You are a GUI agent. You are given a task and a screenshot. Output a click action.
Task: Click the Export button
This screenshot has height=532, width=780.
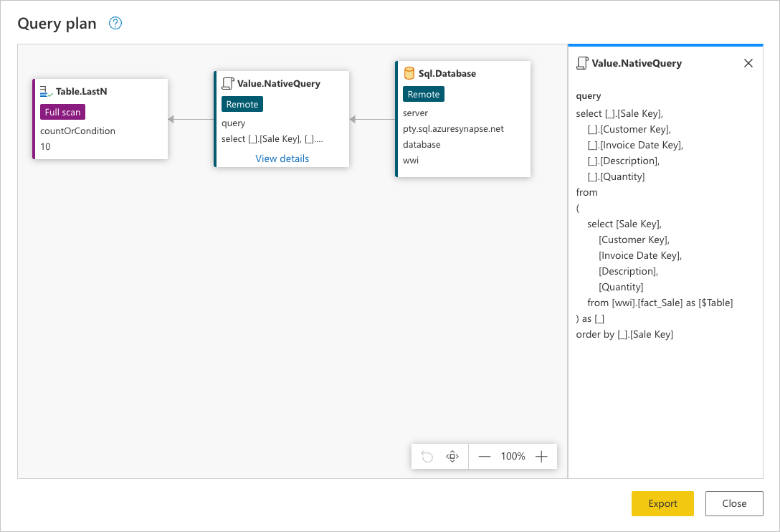pyautogui.click(x=662, y=503)
